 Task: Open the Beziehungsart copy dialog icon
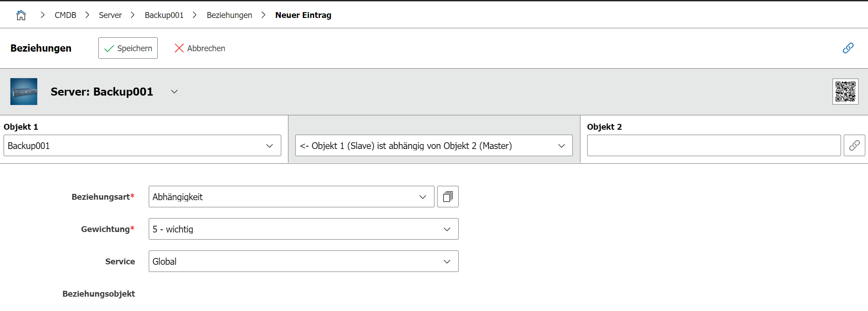click(447, 197)
